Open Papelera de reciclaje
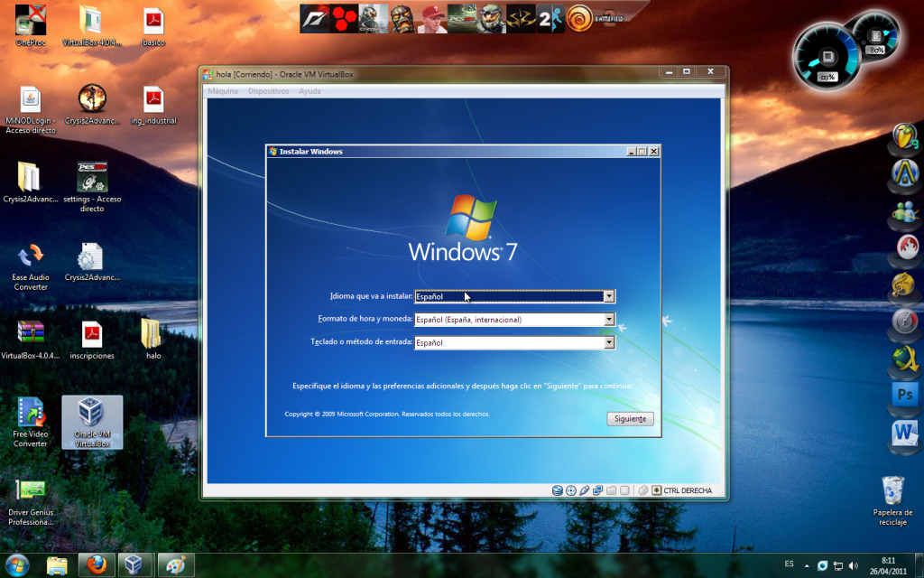924x578 pixels. point(892,500)
